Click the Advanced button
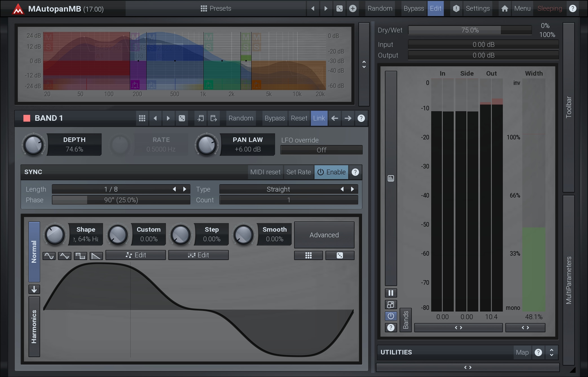Screen dimensions: 588x377 pos(324,235)
